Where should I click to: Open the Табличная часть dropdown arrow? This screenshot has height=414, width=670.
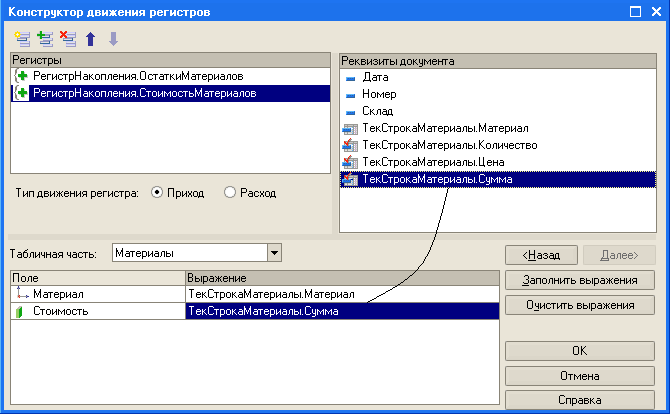(x=274, y=253)
